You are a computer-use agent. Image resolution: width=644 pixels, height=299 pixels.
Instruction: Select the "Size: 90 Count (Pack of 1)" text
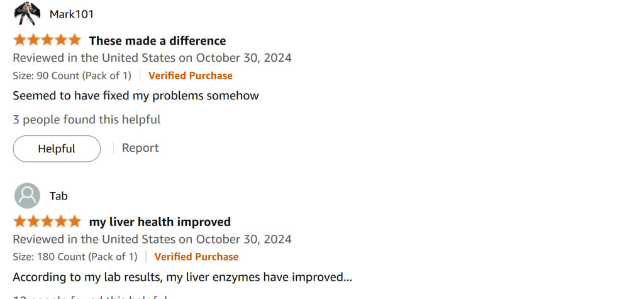coord(72,76)
